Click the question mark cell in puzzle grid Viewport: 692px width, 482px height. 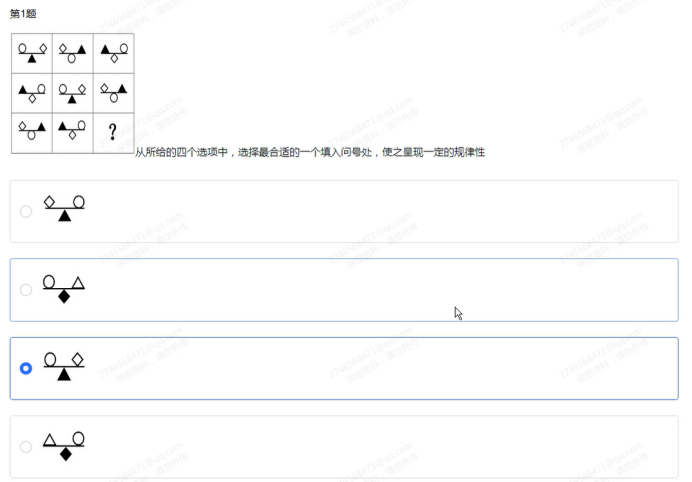coord(113,132)
